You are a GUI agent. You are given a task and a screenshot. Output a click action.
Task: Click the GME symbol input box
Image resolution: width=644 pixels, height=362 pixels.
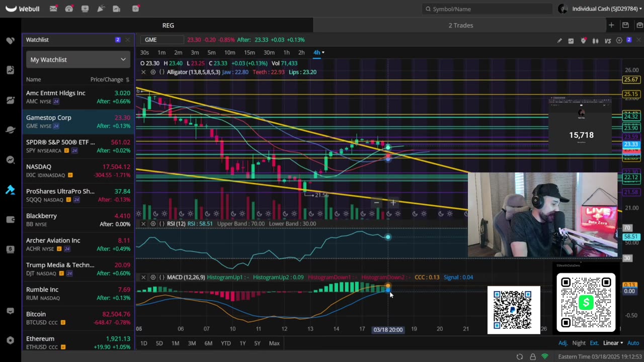(163, 40)
